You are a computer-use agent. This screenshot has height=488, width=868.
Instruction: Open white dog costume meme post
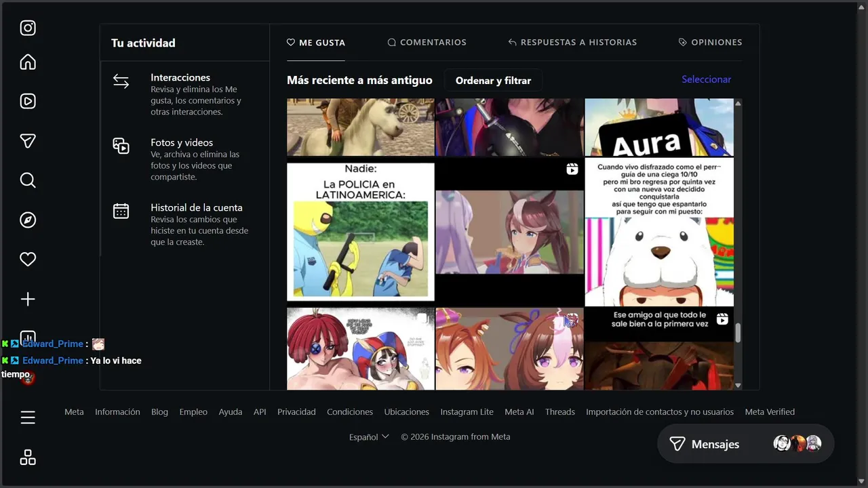point(659,232)
